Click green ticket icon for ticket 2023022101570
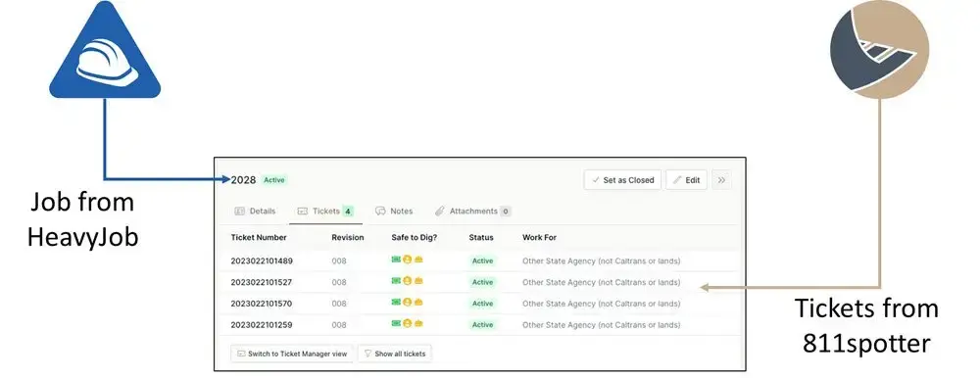This screenshot has height=378, width=980. click(x=396, y=302)
